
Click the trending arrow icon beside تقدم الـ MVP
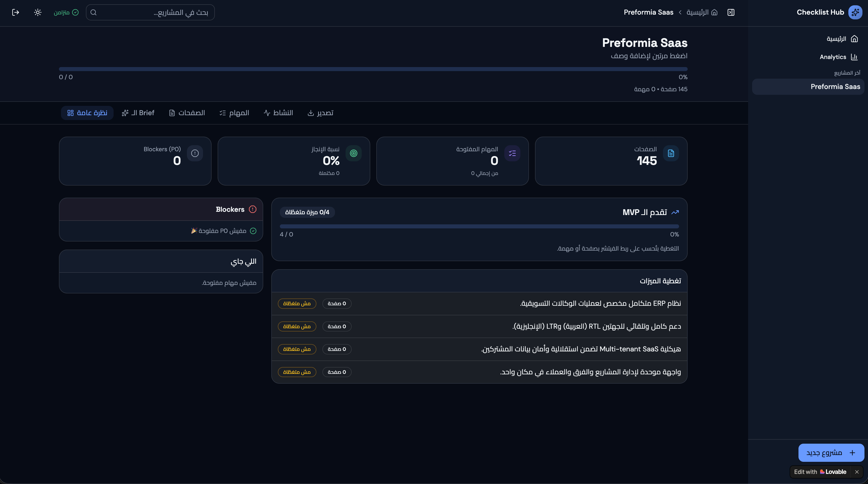[x=675, y=213]
